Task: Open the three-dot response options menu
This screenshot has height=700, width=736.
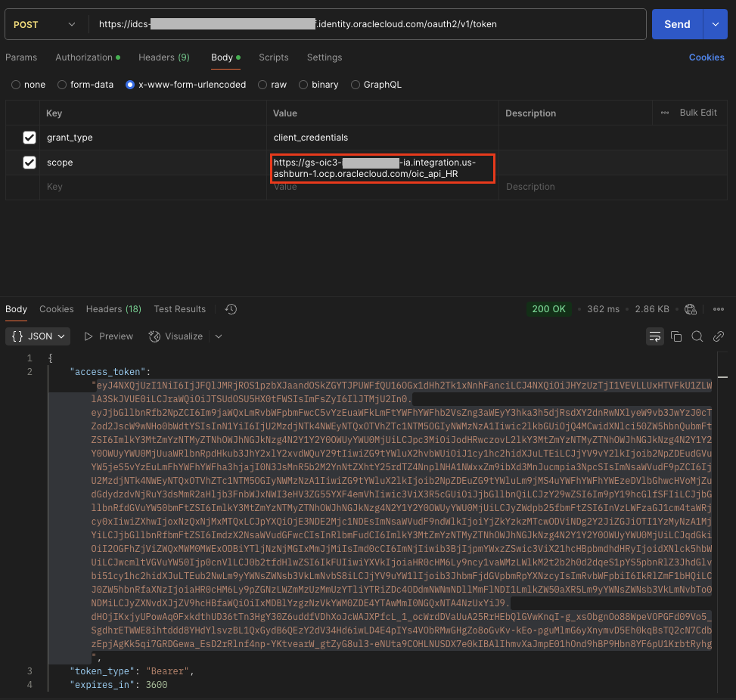Action: click(x=719, y=309)
